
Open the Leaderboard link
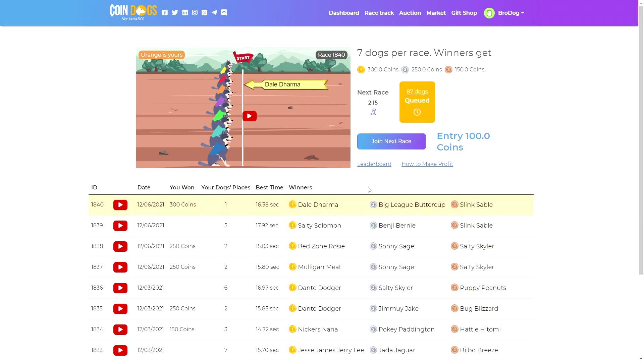point(374,164)
